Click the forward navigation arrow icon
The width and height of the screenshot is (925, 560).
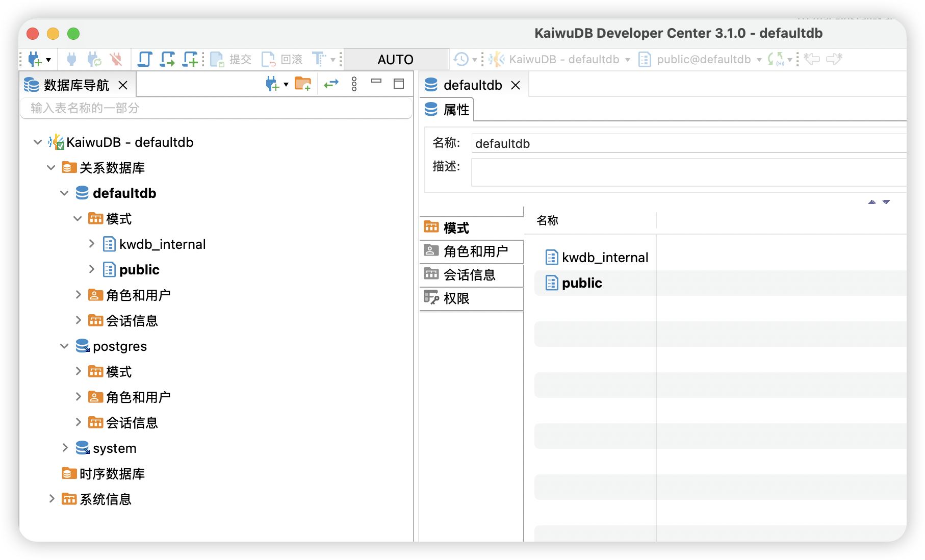[834, 60]
